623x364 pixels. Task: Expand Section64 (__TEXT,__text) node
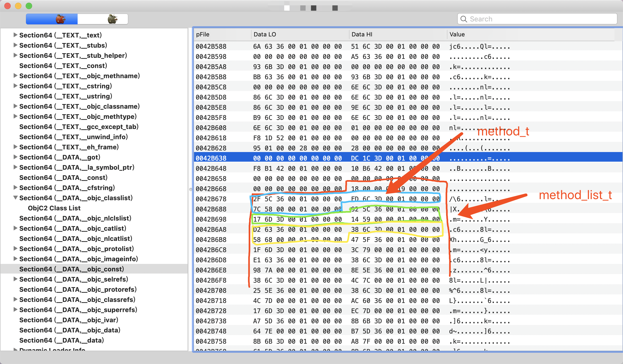[15, 35]
